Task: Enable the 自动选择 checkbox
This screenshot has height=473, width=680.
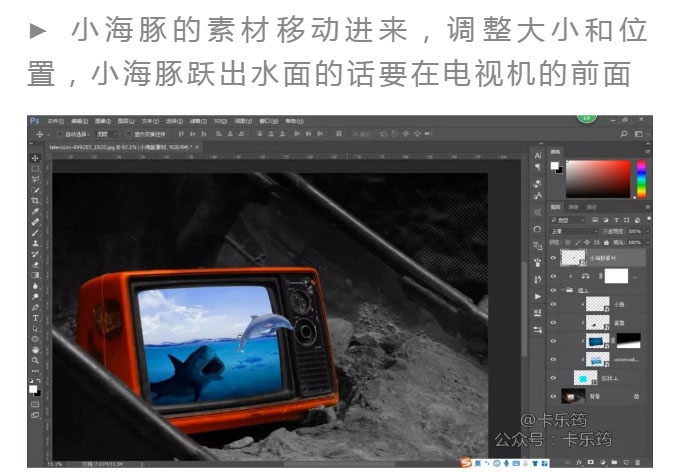Action: click(60, 134)
